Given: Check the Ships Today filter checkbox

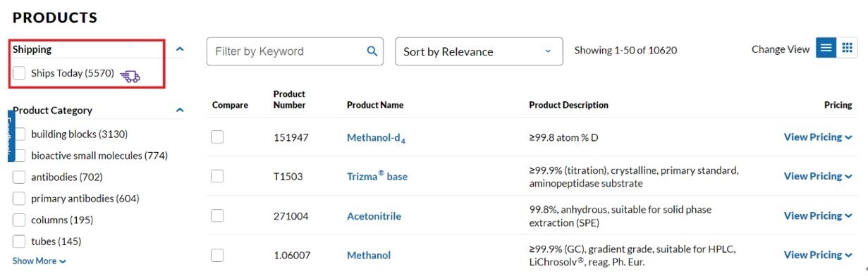Looking at the screenshot, I should pyautogui.click(x=19, y=73).
